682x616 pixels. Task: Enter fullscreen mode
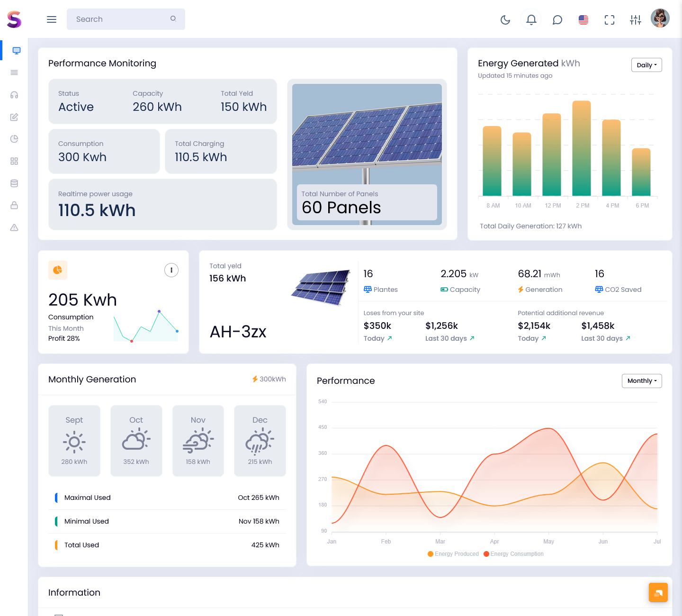pyautogui.click(x=610, y=19)
